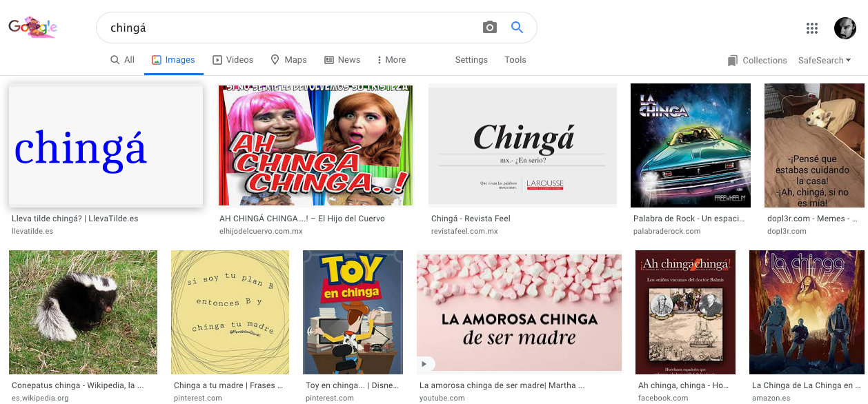This screenshot has width=868, height=404.
Task: Switch to the Videos tab
Action: coord(233,60)
